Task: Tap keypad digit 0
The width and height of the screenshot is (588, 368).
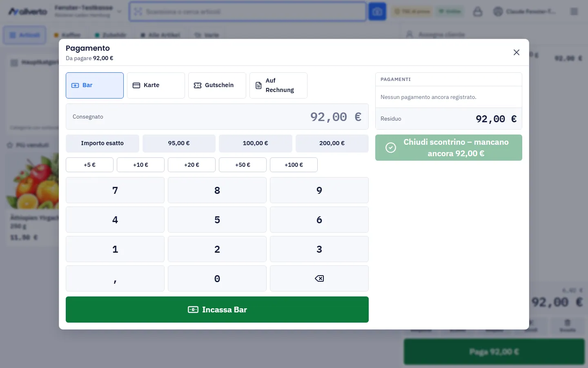Action: pos(217,278)
